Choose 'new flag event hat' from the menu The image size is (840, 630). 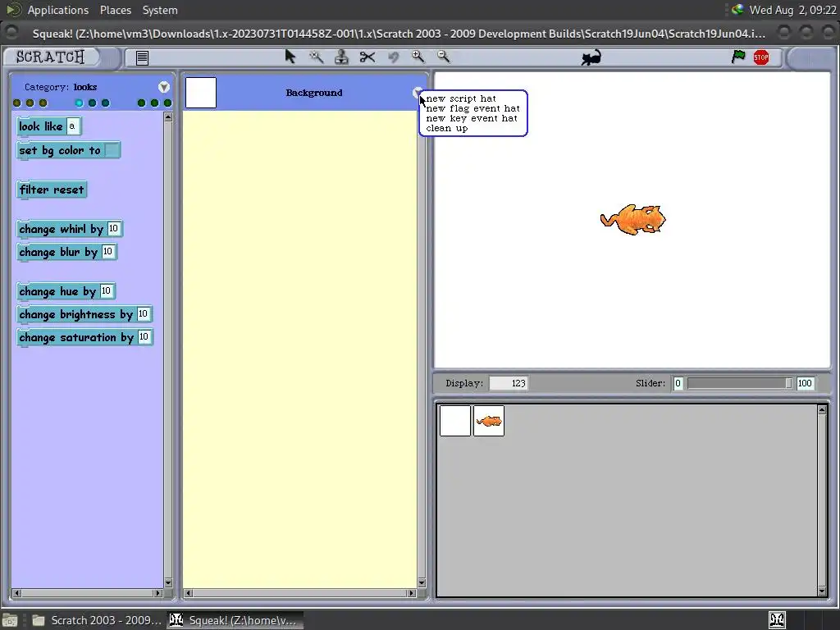472,108
